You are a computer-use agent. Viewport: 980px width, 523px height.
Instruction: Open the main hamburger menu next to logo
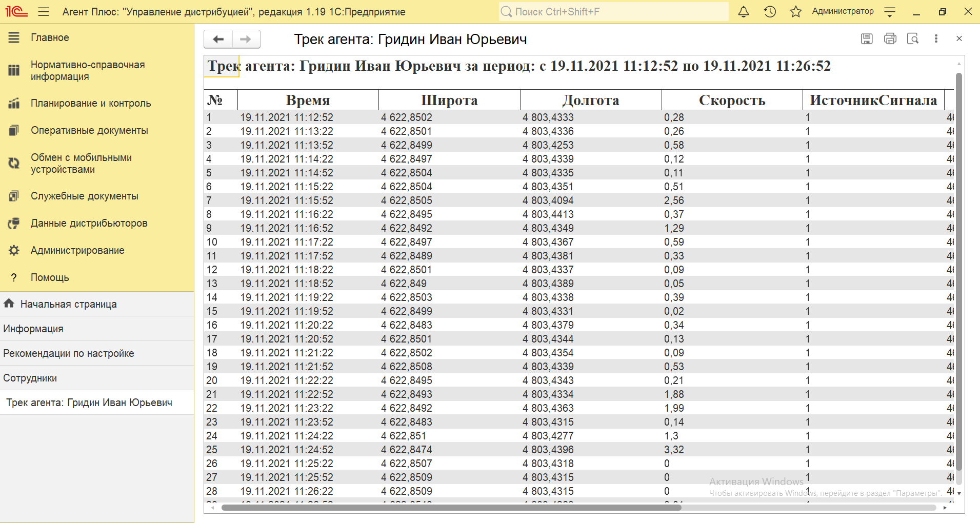(x=44, y=11)
